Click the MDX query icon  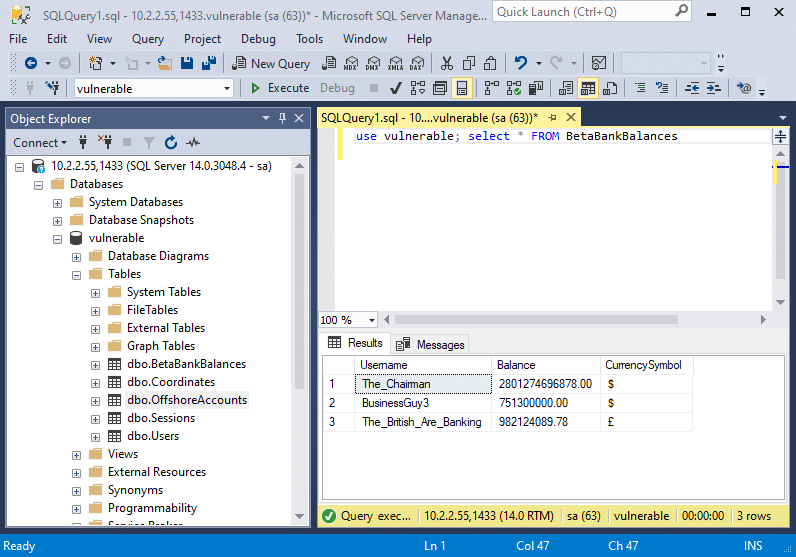(x=351, y=63)
